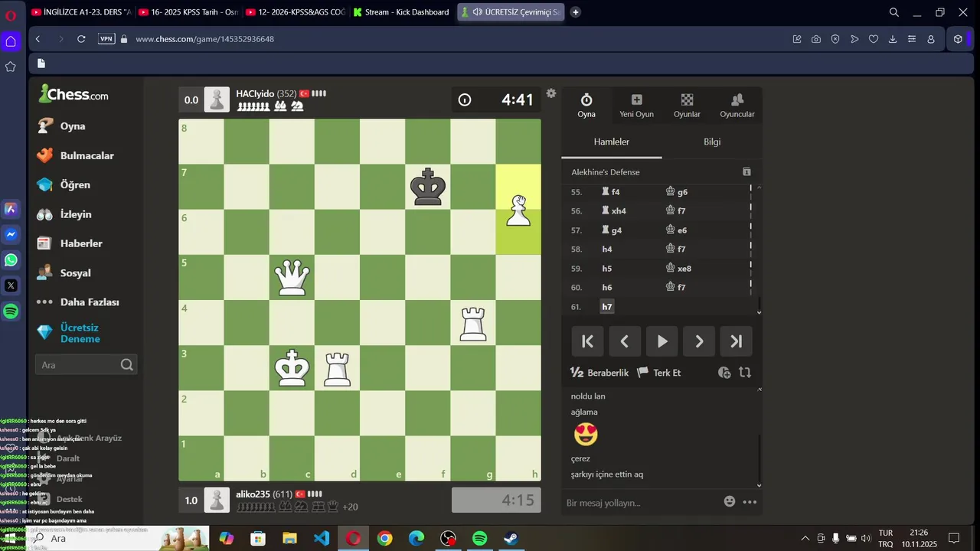This screenshot has width=980, height=551.
Task: Click the white queen on c5
Action: click(292, 277)
